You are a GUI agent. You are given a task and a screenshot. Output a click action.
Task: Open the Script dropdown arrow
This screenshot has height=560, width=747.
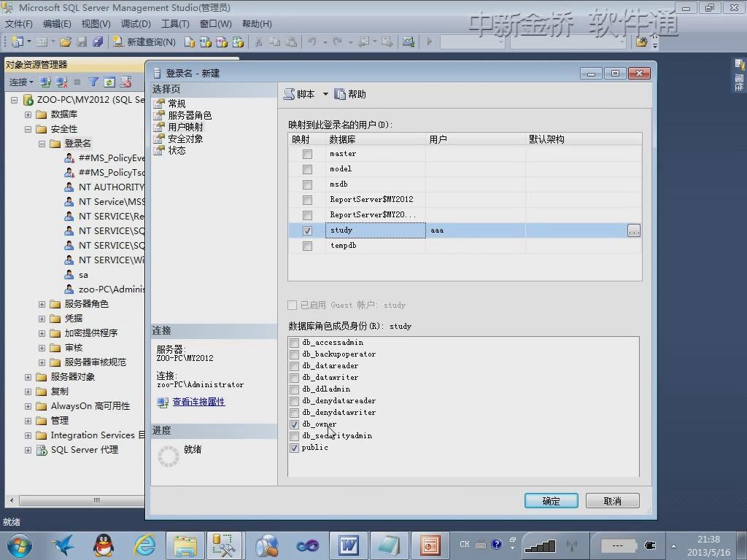coord(325,94)
